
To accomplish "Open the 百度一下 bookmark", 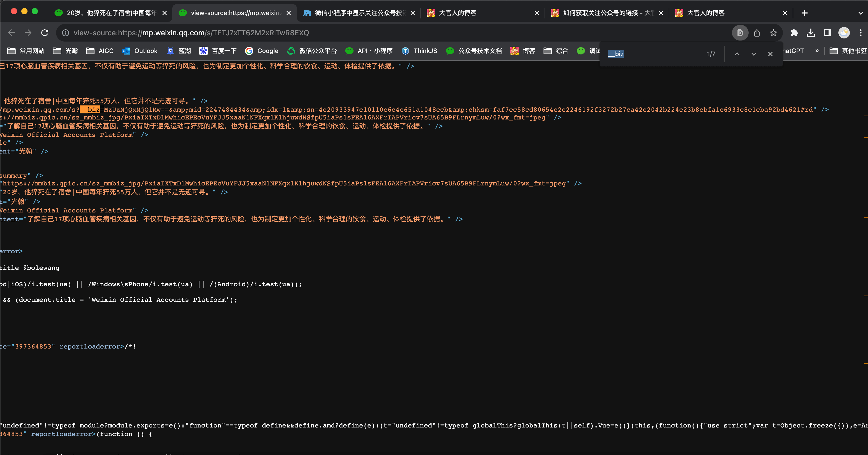I will click(218, 51).
